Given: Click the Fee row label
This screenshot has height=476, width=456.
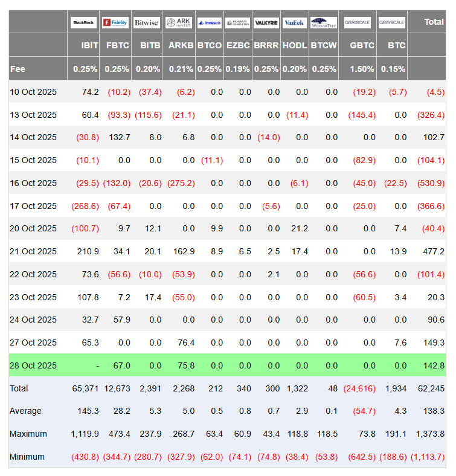Looking at the screenshot, I should [18, 69].
